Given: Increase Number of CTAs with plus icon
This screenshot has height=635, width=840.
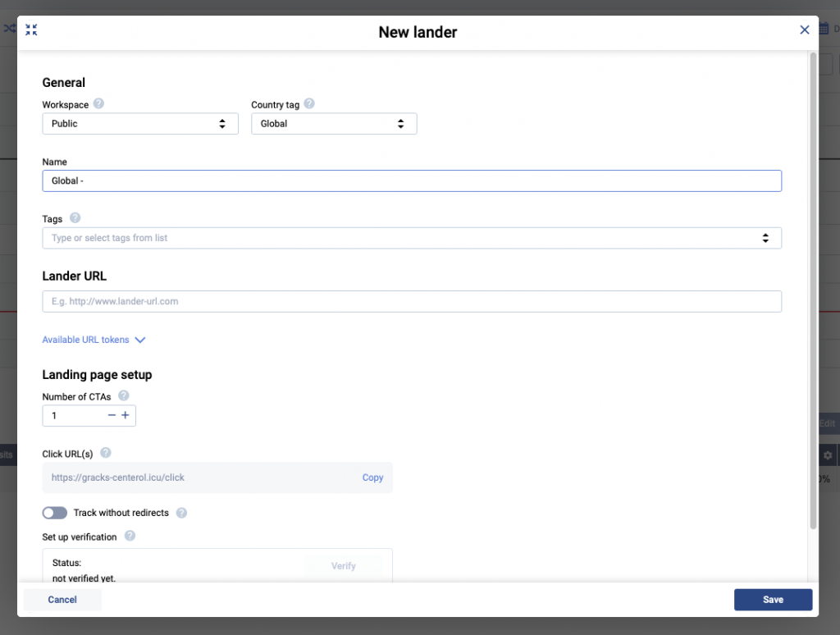Looking at the screenshot, I should 126,415.
